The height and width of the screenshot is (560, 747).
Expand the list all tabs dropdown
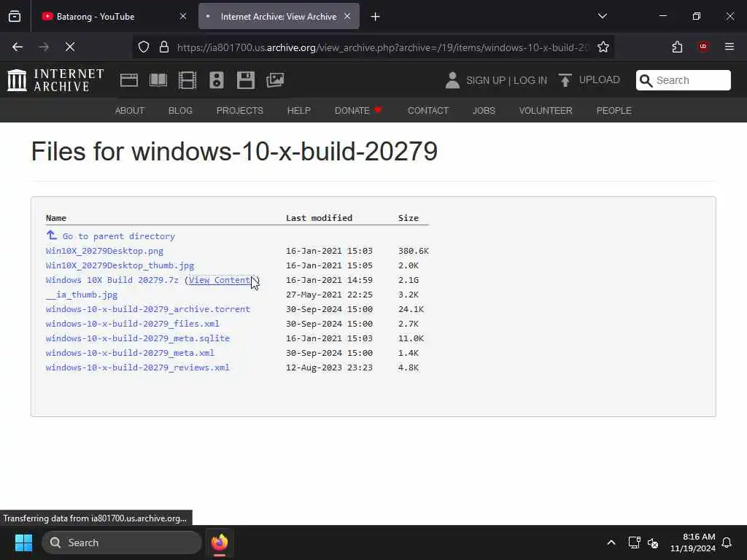[602, 16]
